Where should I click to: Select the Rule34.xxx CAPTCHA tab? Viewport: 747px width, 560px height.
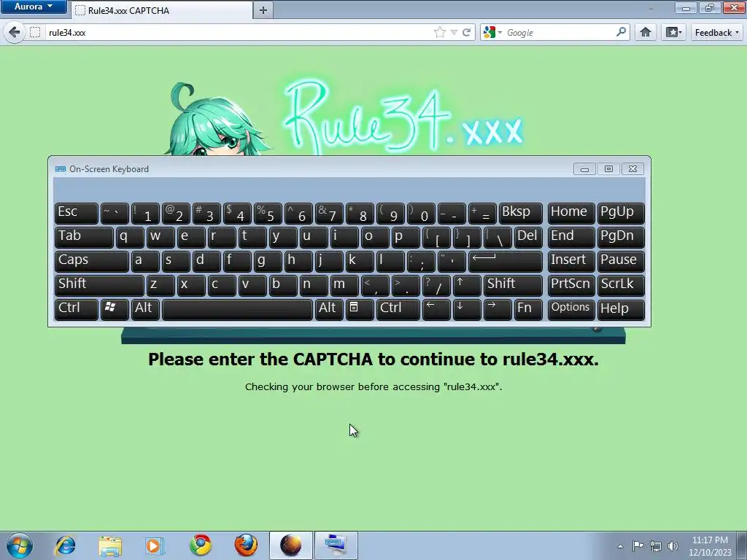tap(162, 10)
